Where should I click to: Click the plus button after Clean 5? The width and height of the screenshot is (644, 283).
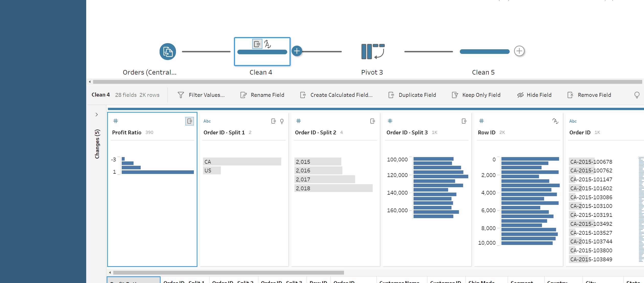click(519, 51)
